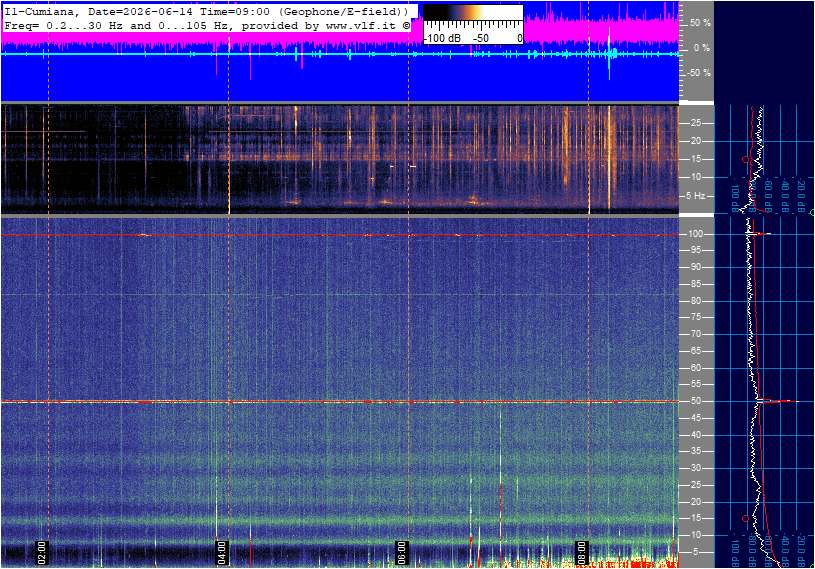This screenshot has width=815, height=569.
Task: Click the 'Time=09:00' header text
Action: (x=235, y=11)
